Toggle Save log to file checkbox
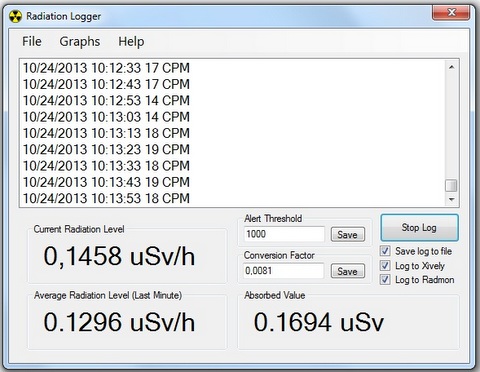This screenshot has height=372, width=480. point(385,251)
